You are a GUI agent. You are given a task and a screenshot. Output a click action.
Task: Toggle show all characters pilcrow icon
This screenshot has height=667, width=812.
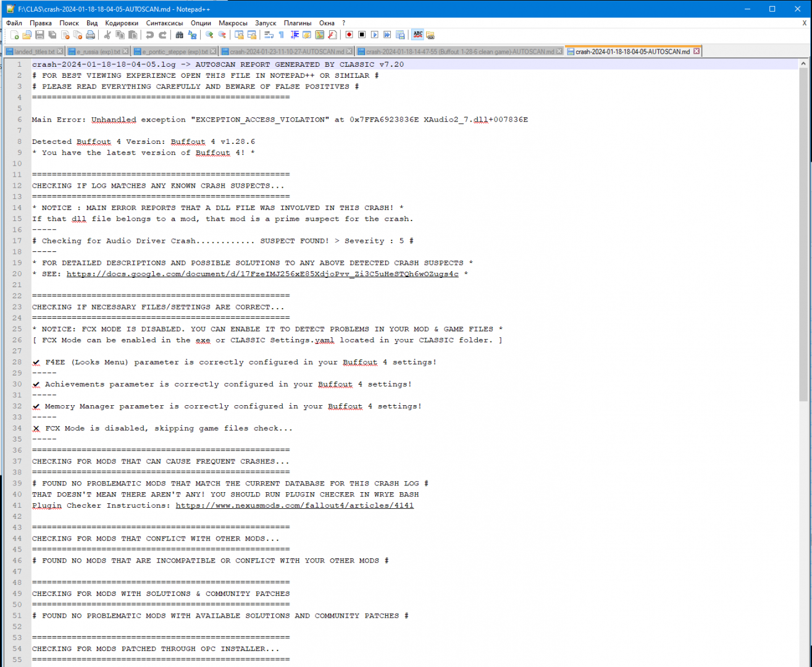click(282, 35)
